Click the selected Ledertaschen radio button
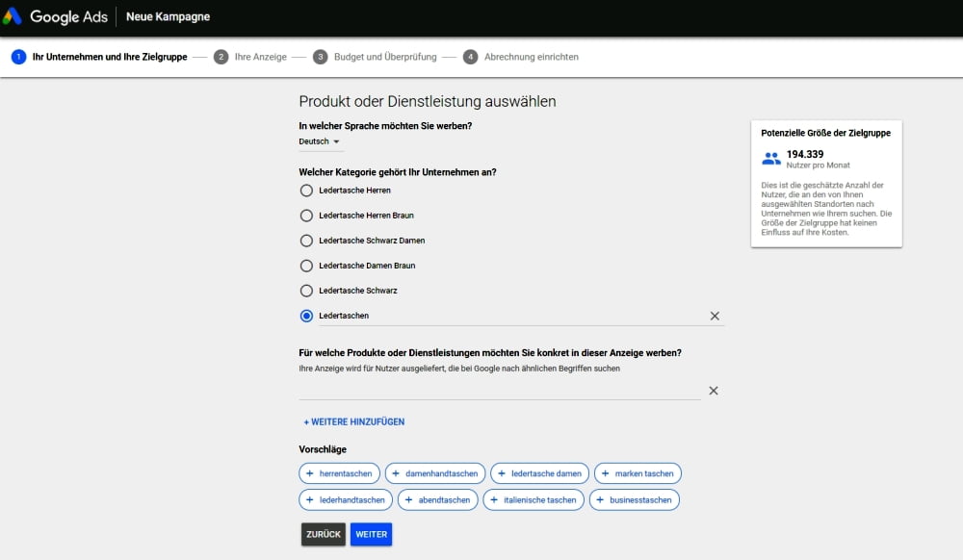Viewport: 963px width, 560px height. pyautogui.click(x=306, y=316)
